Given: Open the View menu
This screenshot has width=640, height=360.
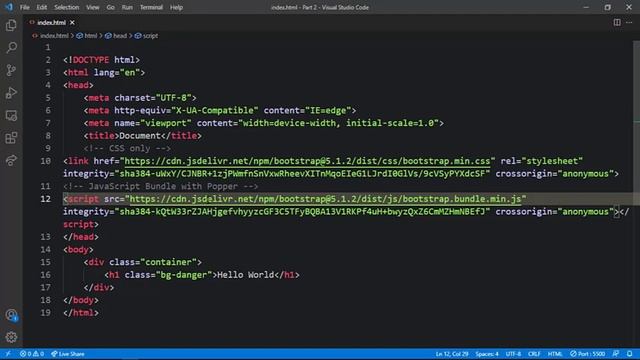Looking at the screenshot, I should coord(93,7).
